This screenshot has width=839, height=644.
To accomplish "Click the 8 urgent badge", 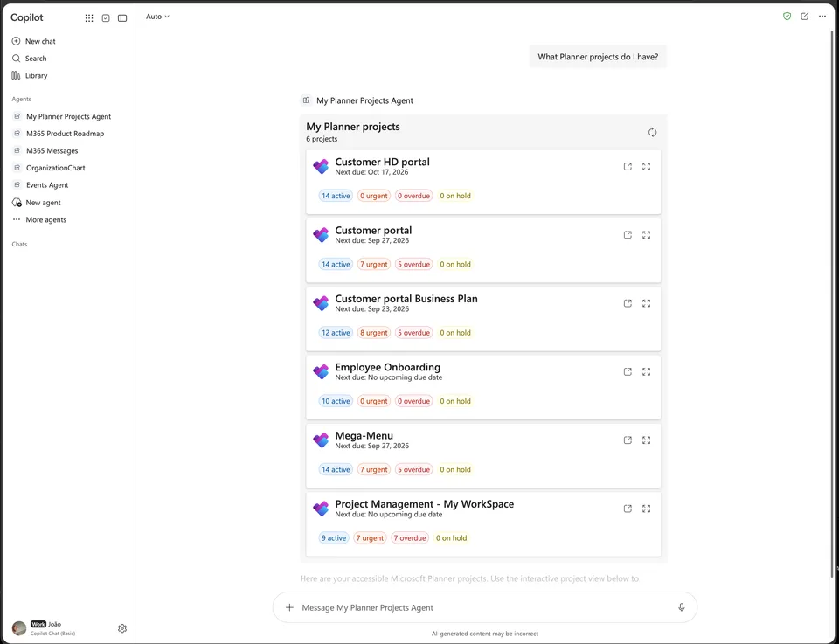I will point(373,333).
